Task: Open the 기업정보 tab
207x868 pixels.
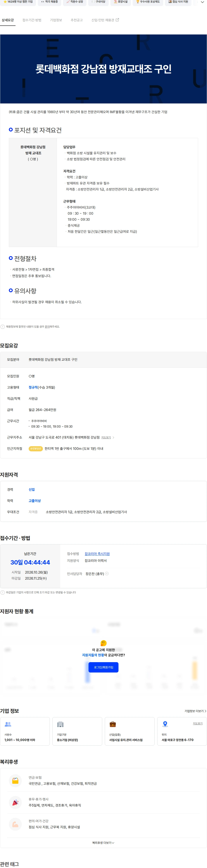Action: pyautogui.click(x=56, y=20)
